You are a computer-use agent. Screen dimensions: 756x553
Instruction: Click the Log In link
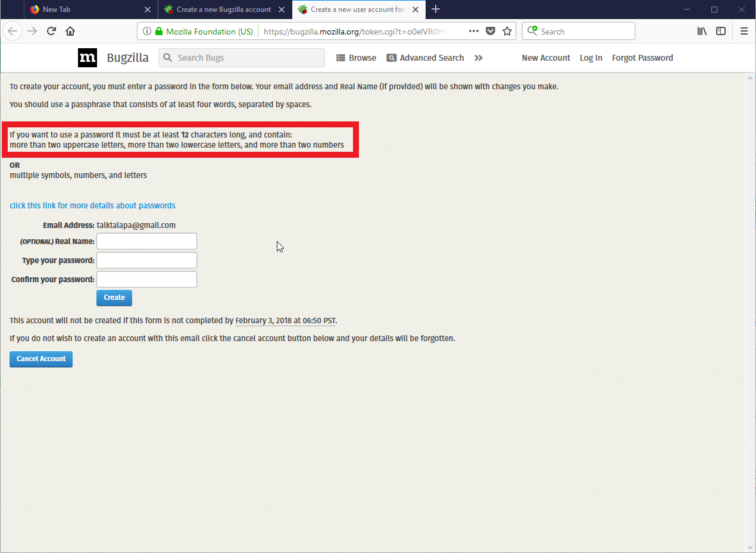pos(591,58)
